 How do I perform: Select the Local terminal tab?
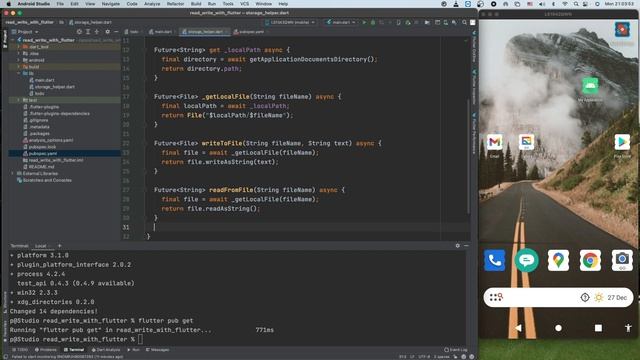pos(41,246)
